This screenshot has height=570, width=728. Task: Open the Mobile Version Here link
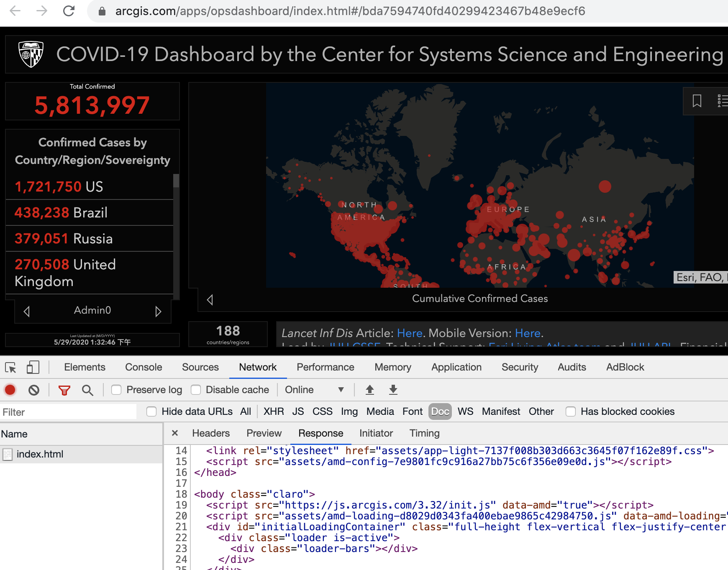pyautogui.click(x=528, y=333)
